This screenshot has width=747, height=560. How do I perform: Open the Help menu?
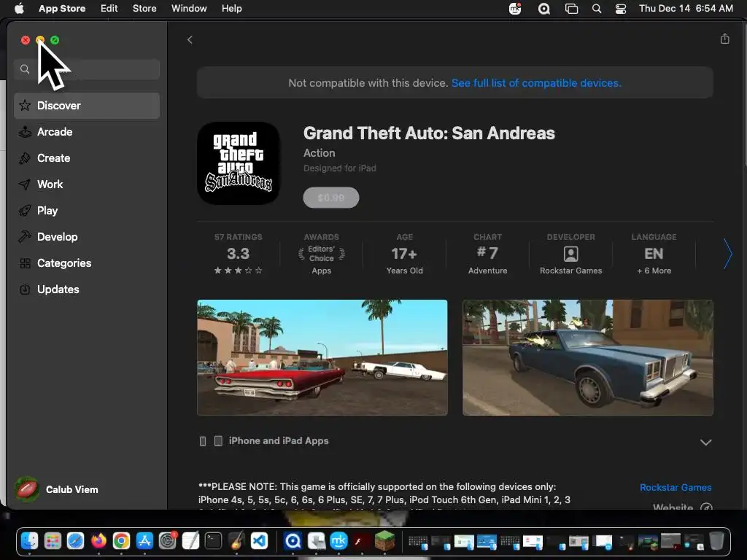[x=231, y=9]
